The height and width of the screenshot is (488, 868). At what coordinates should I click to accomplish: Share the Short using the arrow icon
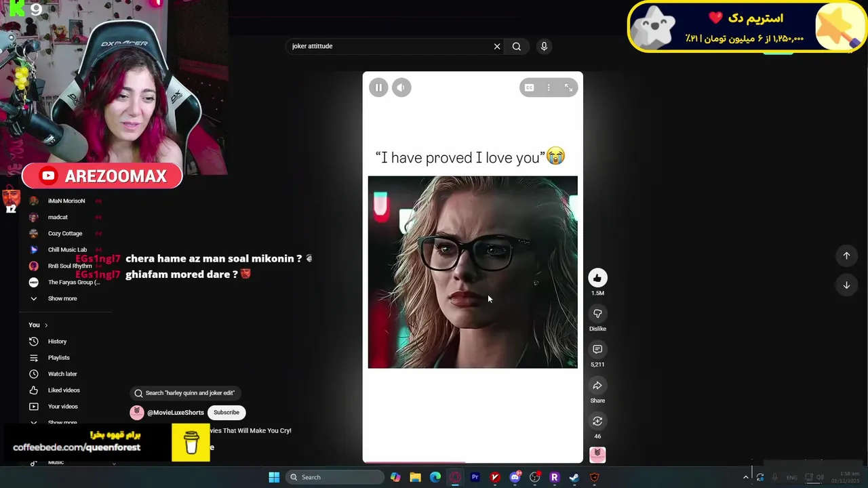[x=597, y=386]
